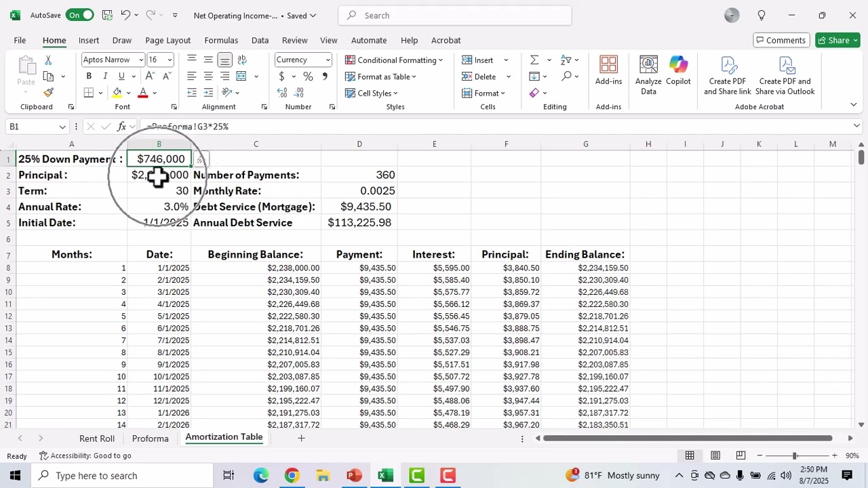The image size is (868, 488).
Task: Toggle top align vertical alignment
Action: (x=192, y=60)
